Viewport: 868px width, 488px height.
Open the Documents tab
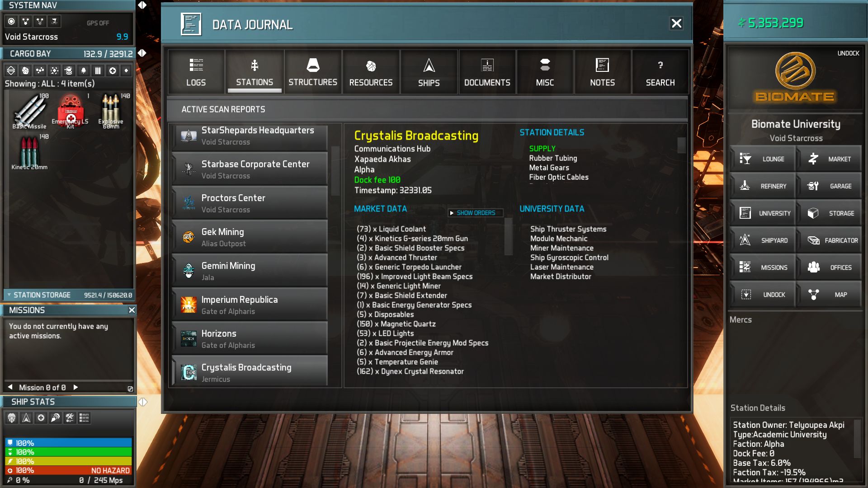pos(487,72)
